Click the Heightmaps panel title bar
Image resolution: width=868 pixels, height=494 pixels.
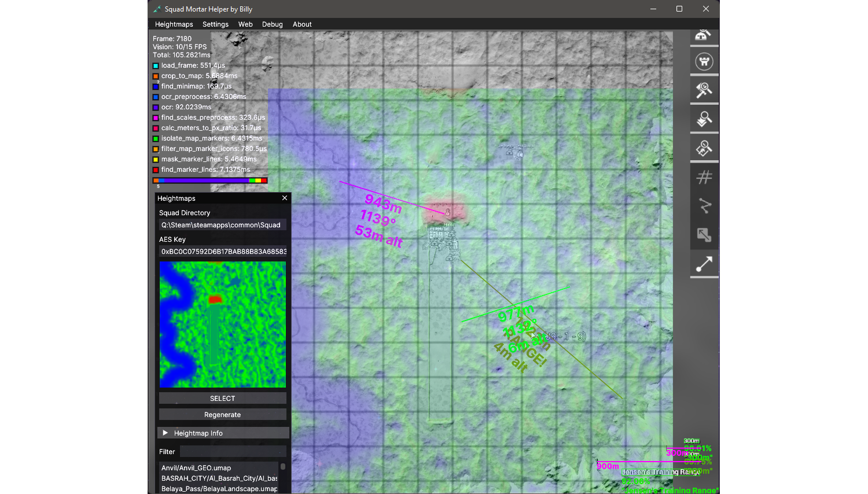pos(223,198)
